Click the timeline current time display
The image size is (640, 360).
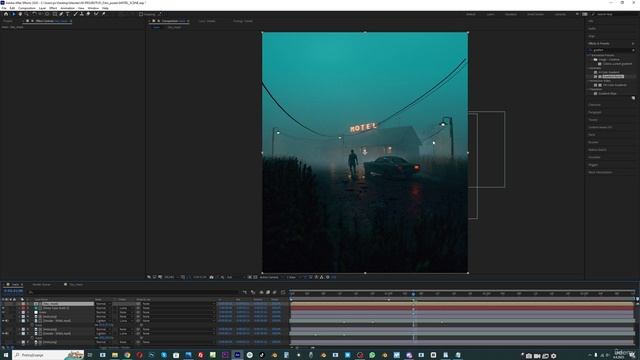[x=13, y=291]
